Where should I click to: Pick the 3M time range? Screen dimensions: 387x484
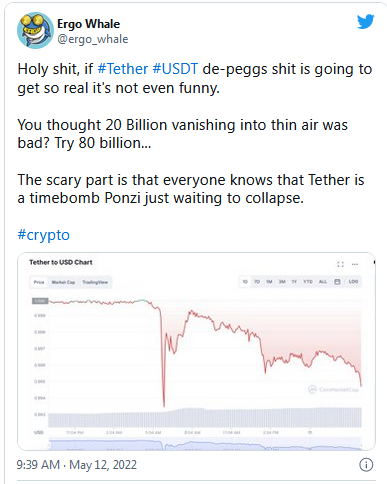coord(282,282)
